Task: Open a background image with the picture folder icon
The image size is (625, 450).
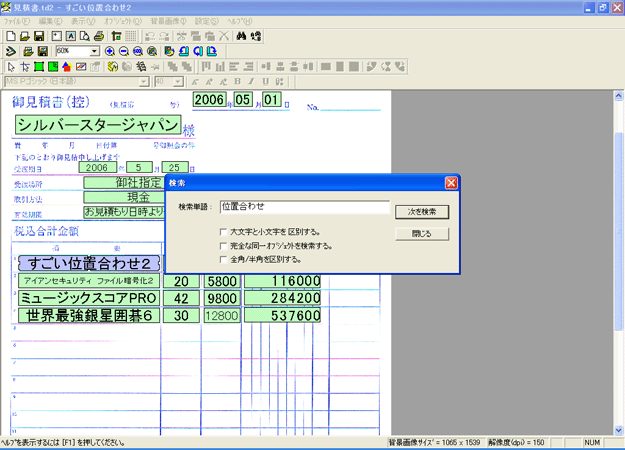Action: point(28,51)
